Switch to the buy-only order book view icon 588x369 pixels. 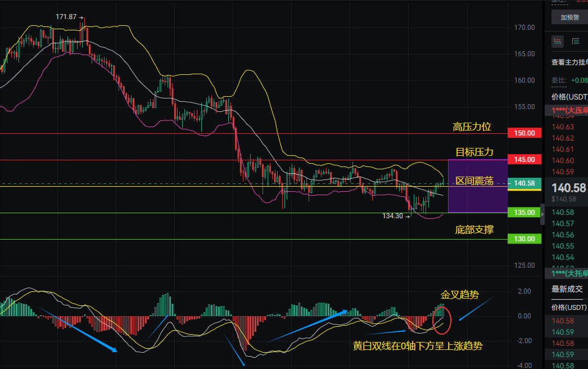point(576,41)
